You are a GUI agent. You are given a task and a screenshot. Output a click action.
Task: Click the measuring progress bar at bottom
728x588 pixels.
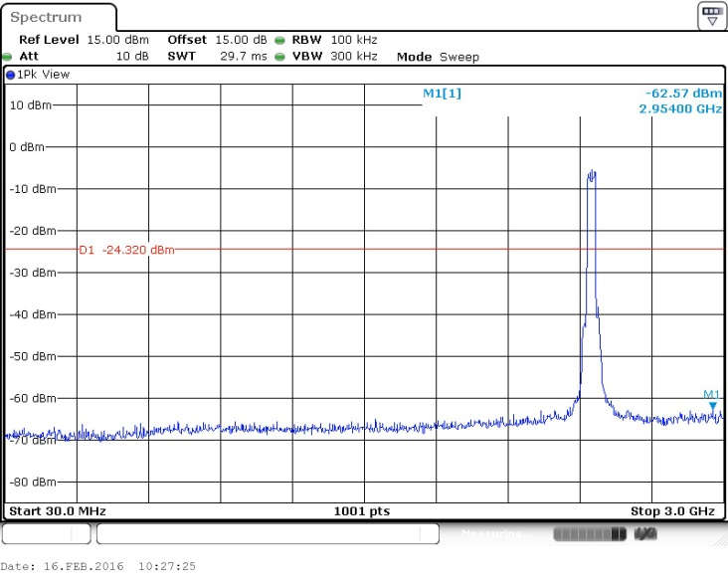[x=590, y=534]
